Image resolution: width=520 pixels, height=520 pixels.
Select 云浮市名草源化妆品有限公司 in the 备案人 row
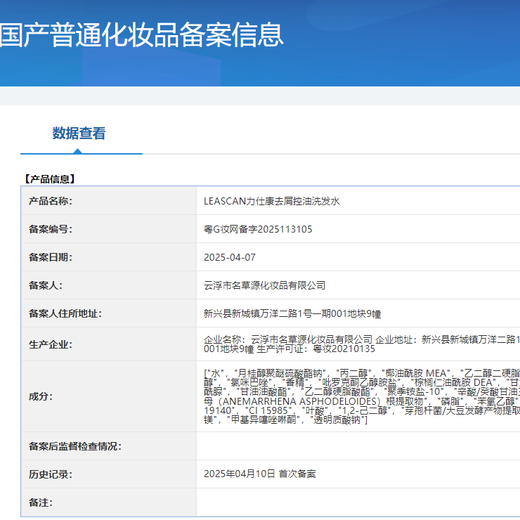[x=265, y=285]
